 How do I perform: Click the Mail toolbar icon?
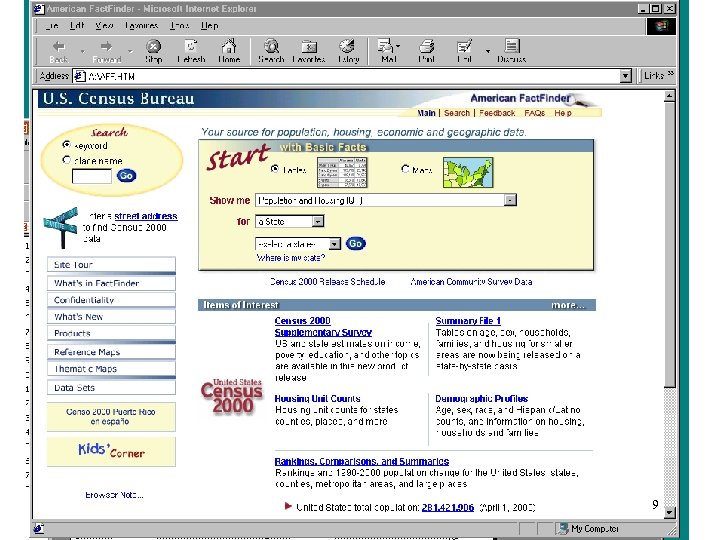click(385, 46)
